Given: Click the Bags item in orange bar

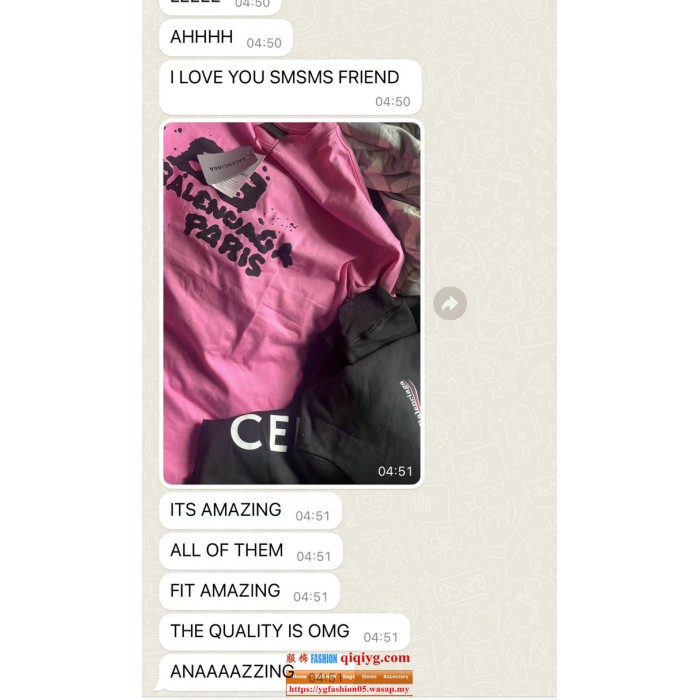Looking at the screenshot, I should coord(349,676).
